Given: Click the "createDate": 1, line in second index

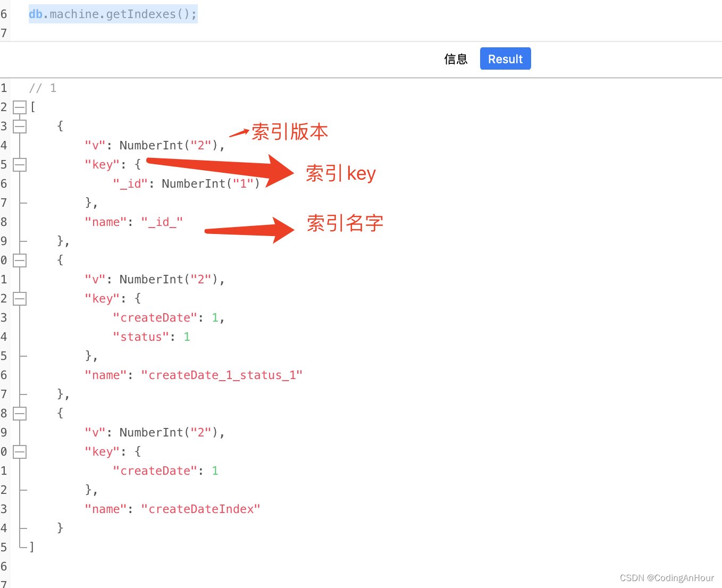Looking at the screenshot, I should 169,318.
